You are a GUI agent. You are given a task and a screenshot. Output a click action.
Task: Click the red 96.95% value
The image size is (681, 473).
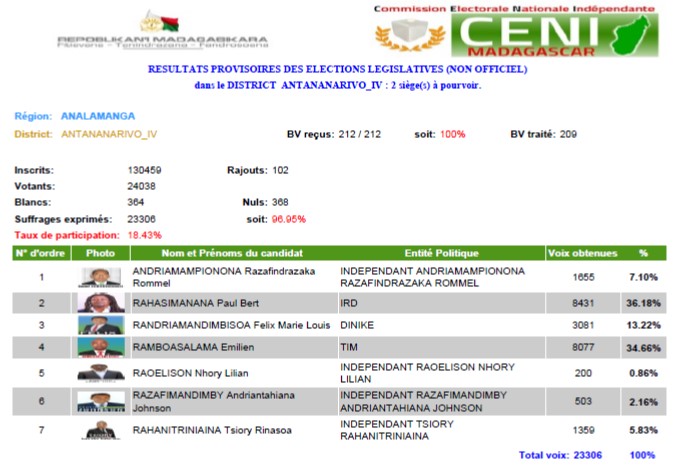point(289,219)
